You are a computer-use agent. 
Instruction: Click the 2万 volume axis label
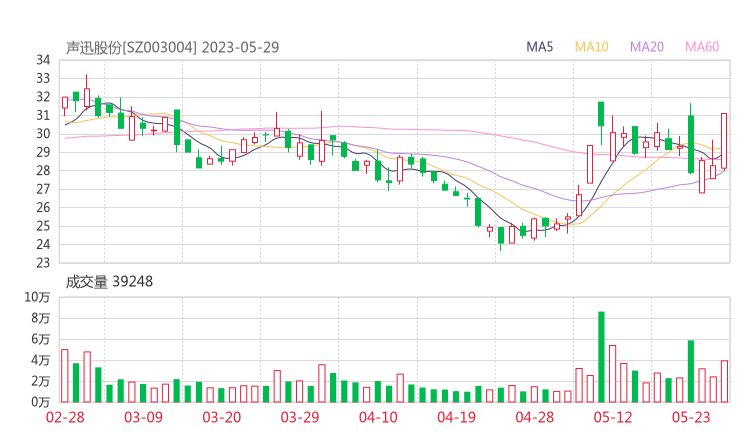pos(41,381)
